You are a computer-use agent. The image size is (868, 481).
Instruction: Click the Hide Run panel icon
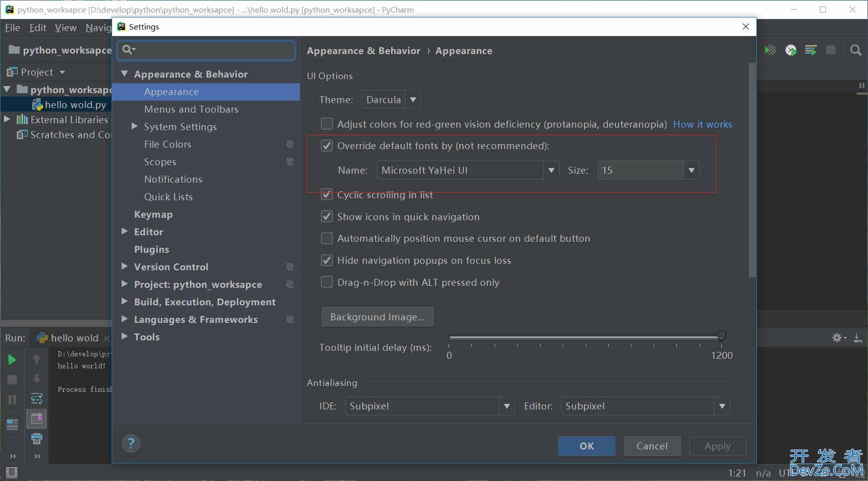click(858, 338)
